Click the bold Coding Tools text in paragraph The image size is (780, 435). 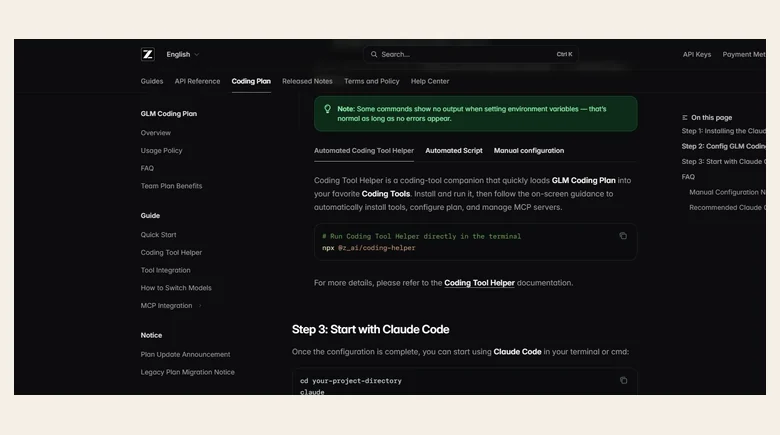[386, 194]
